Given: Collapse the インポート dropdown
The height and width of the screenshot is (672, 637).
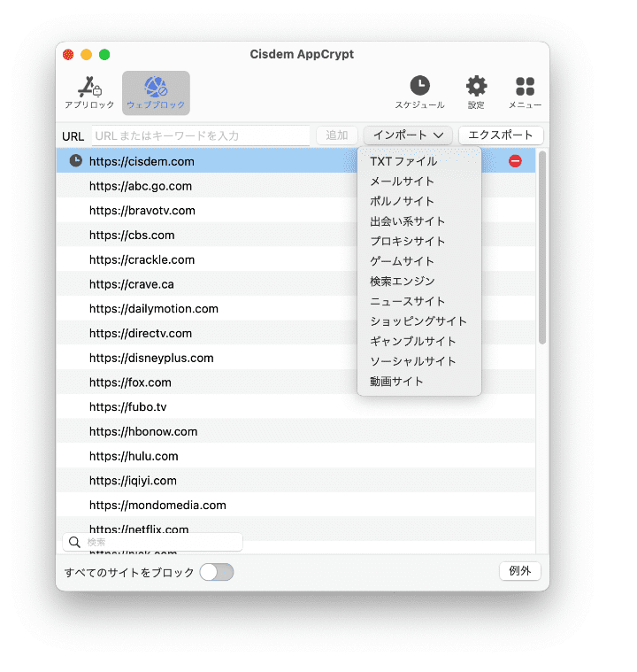Looking at the screenshot, I should pyautogui.click(x=408, y=135).
